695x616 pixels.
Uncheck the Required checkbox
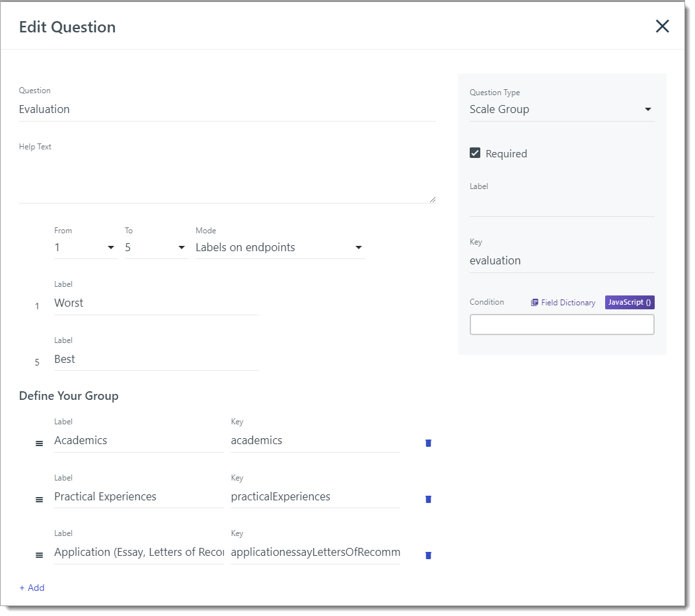474,152
